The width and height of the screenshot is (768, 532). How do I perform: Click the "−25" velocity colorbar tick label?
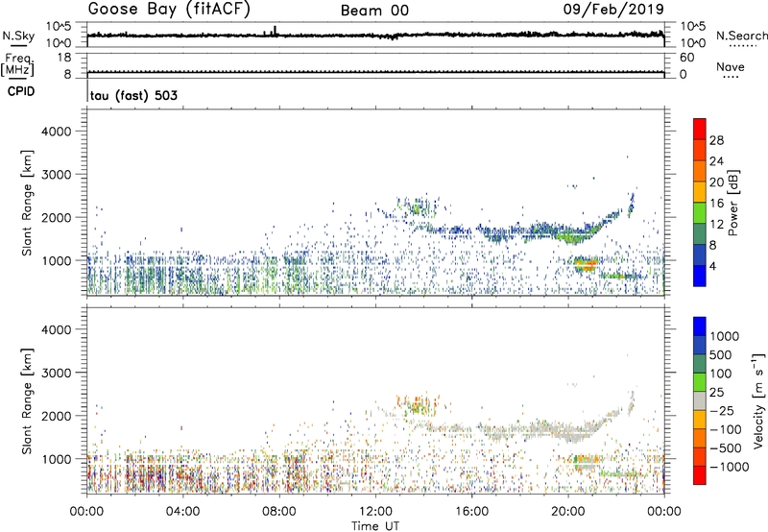tap(722, 410)
